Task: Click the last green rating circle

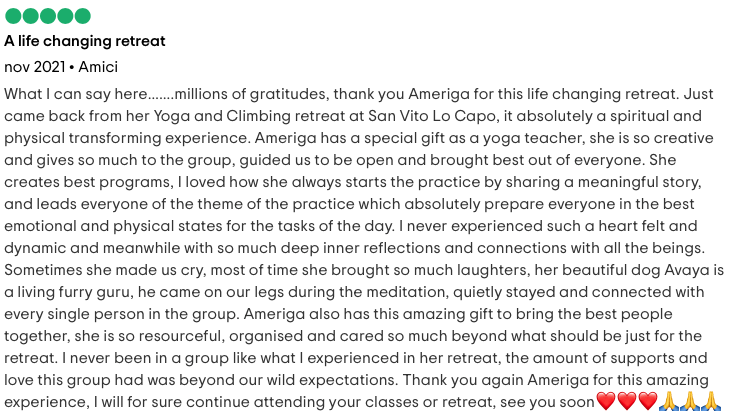Action: pos(82,16)
